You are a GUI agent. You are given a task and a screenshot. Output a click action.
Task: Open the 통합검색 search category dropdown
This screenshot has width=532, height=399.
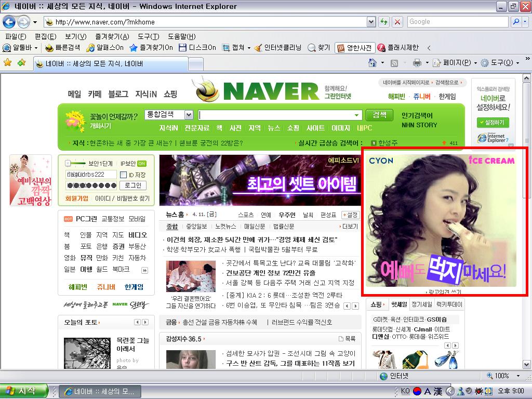[169, 115]
